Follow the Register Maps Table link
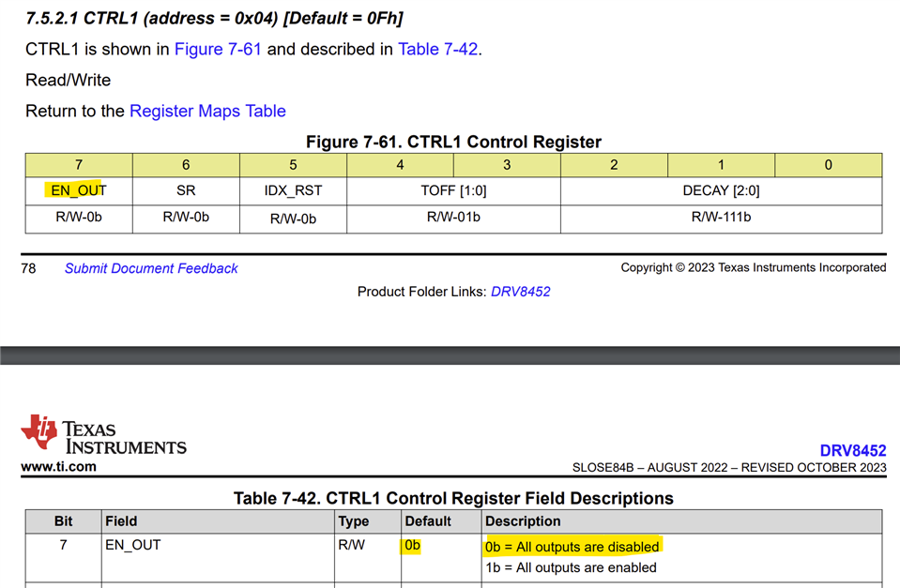The width and height of the screenshot is (900, 588). coord(207,111)
